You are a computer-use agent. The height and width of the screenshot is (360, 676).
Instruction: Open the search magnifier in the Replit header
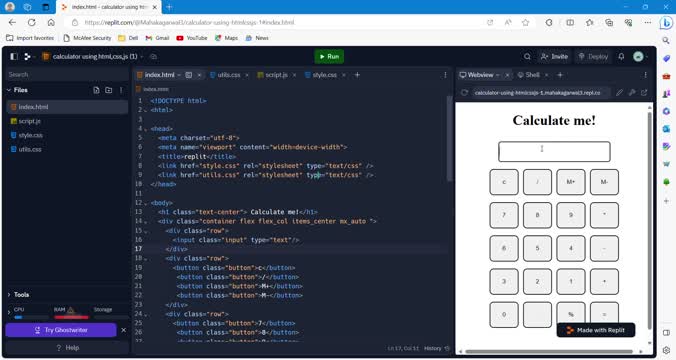(x=527, y=56)
